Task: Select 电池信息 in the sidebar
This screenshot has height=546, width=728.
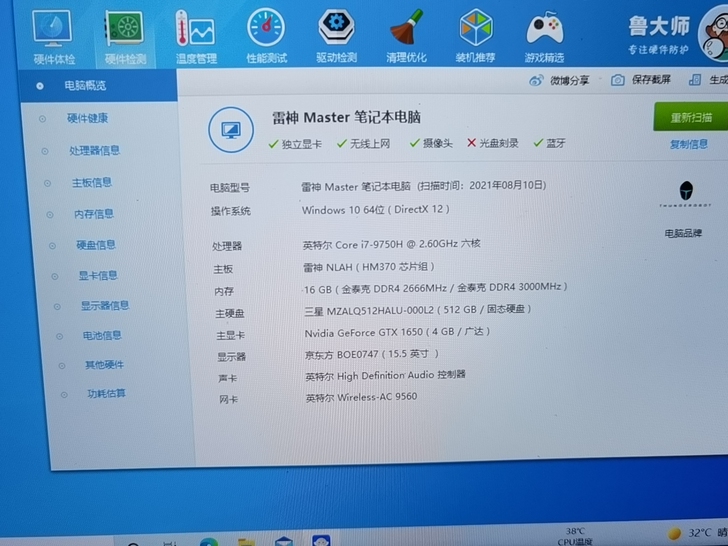Action: 102,335
